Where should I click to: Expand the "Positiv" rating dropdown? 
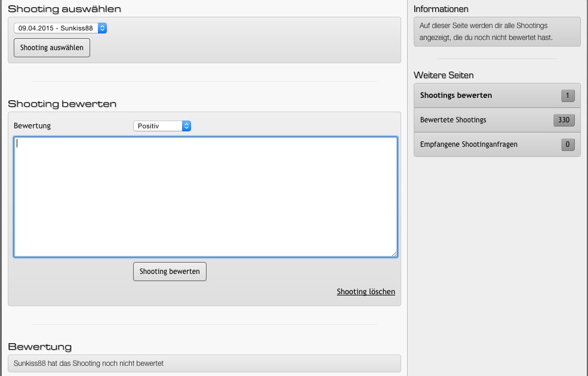tap(162, 126)
